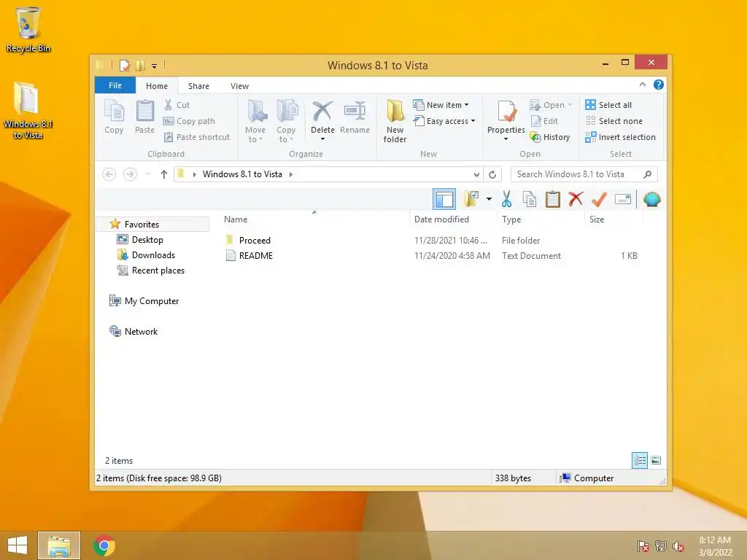747x560 pixels.
Task: Click the clipboard Paste toolbar icon
Action: (553, 200)
